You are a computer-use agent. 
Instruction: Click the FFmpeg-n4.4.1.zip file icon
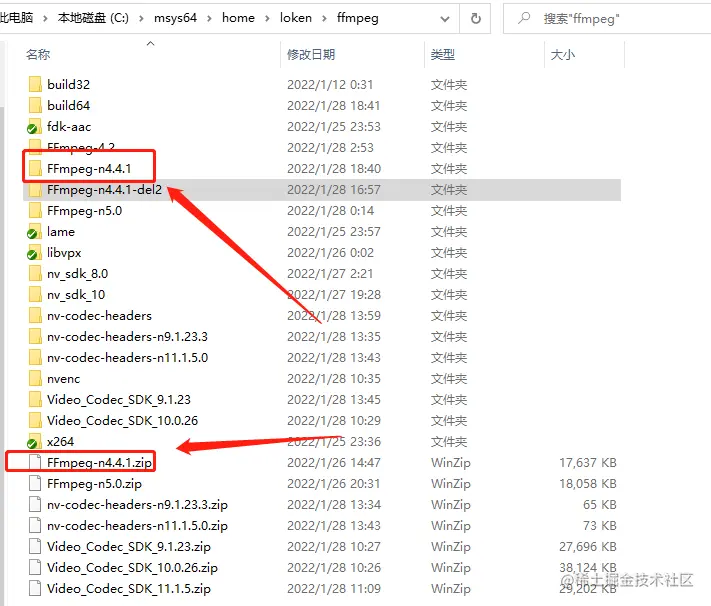(x=35, y=463)
